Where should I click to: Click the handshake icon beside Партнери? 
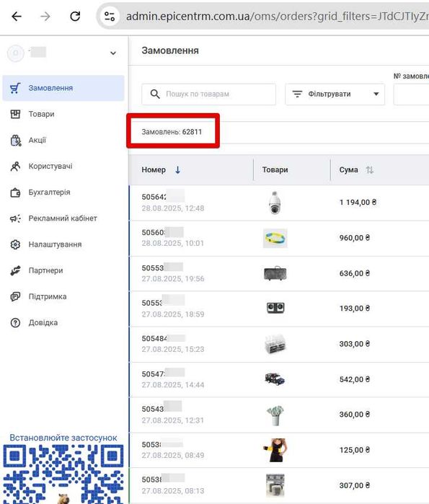tap(15, 270)
